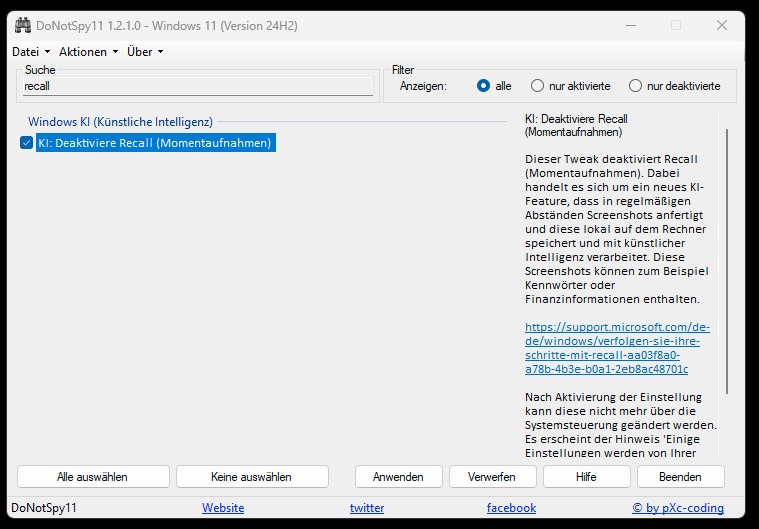Discard changes with Verwerfen button
Screen dimensions: 759x529
(492, 477)
